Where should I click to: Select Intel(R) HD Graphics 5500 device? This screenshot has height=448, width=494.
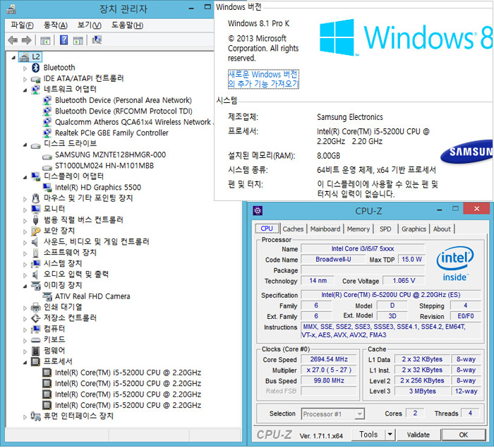pyautogui.click(x=98, y=188)
